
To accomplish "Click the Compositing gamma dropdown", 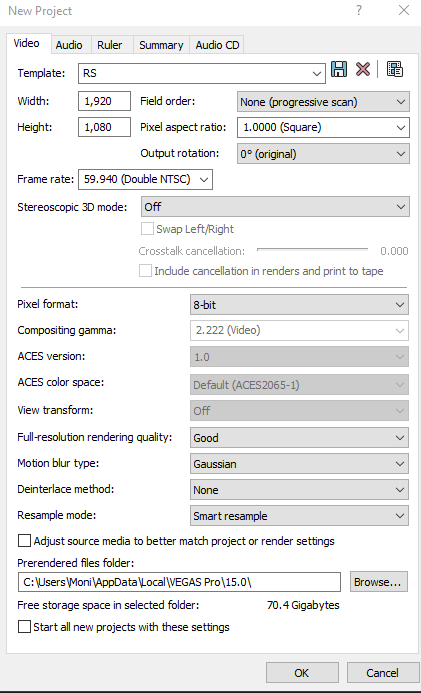I will pos(300,331).
